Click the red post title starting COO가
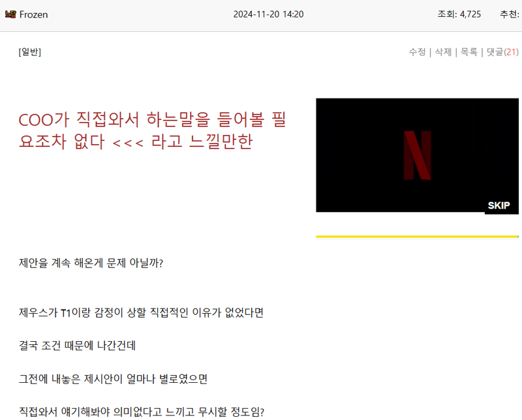Image resolution: width=522 pixels, height=420 pixels. 152,130
